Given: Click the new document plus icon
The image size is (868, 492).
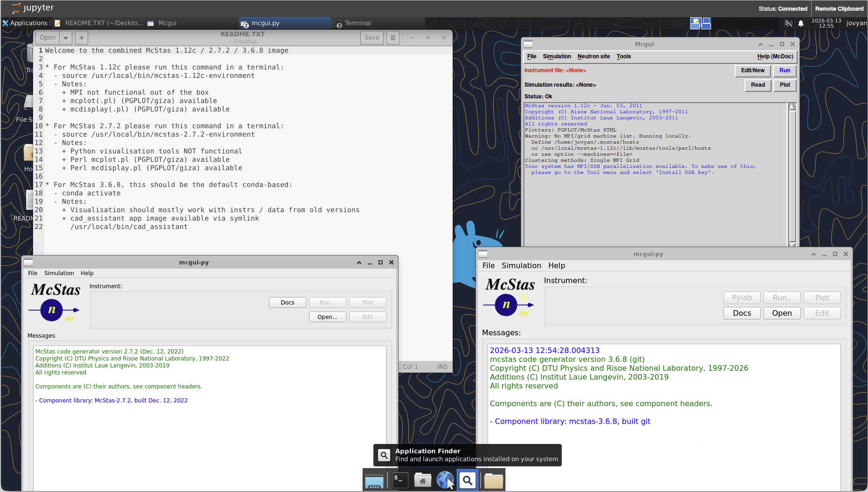Looking at the screenshot, I should tap(82, 38).
